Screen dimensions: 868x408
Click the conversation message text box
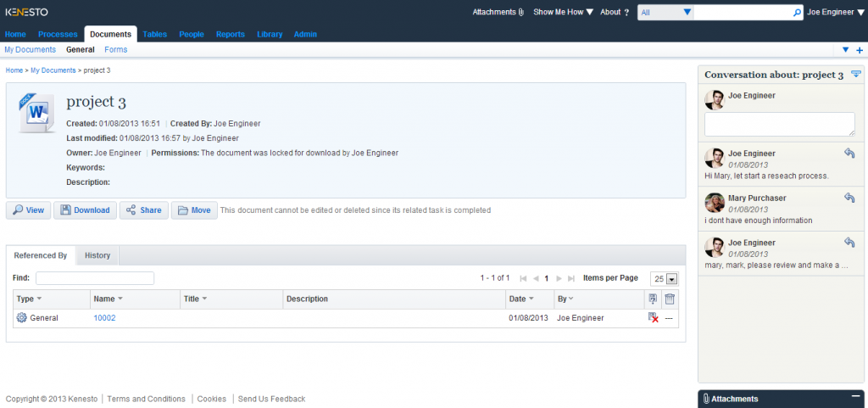pos(780,124)
